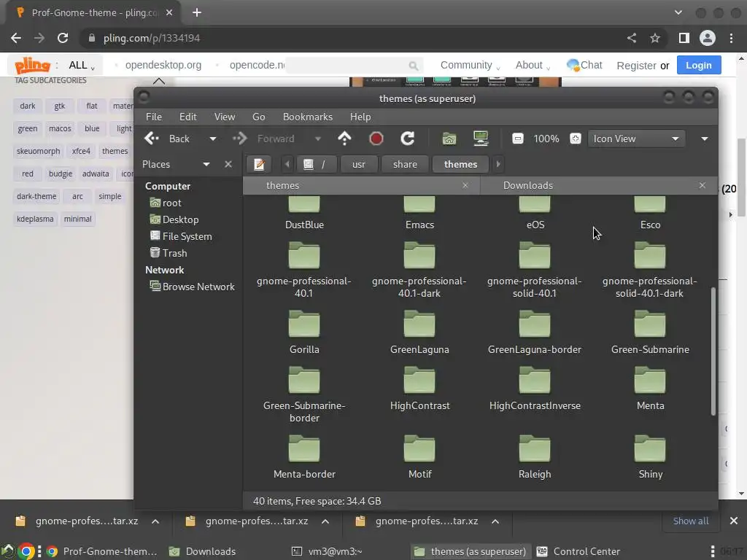Open the Icon View mode dropdown
Image resolution: width=747 pixels, height=560 pixels.
click(x=636, y=139)
